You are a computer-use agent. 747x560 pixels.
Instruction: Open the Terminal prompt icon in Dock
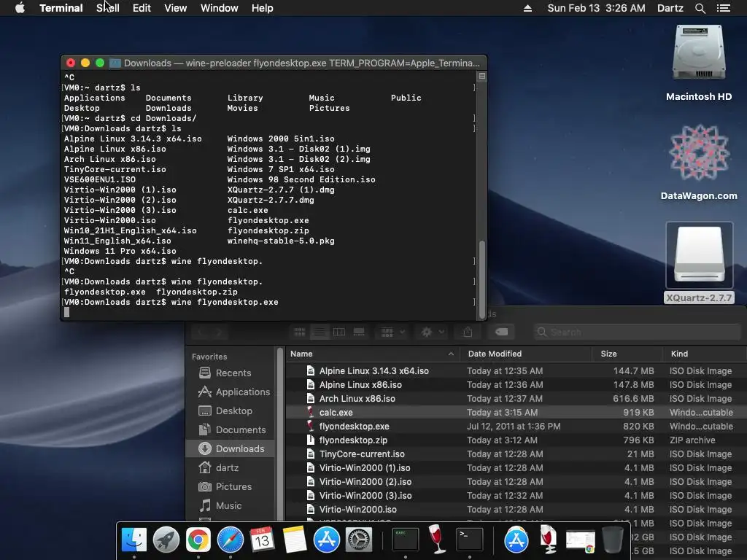469,540
